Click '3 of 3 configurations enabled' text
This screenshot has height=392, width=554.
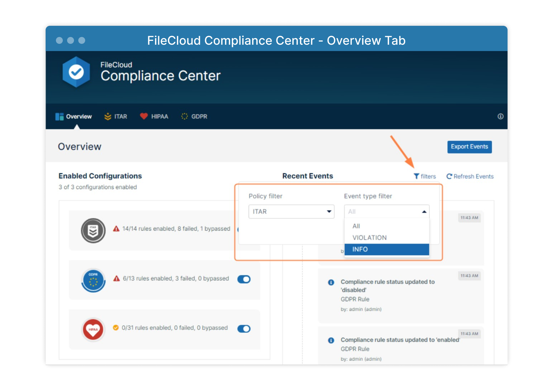[98, 187]
